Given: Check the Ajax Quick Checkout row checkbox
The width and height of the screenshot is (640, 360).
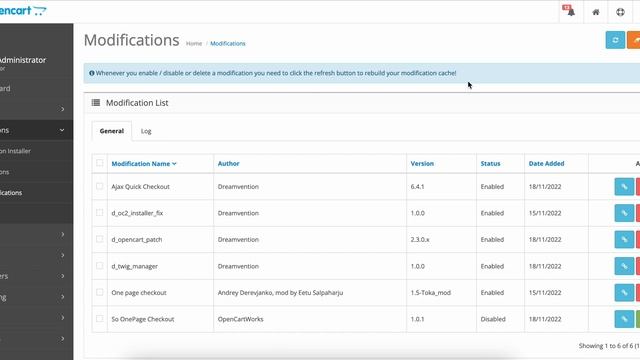Looking at the screenshot, I should click(100, 186).
